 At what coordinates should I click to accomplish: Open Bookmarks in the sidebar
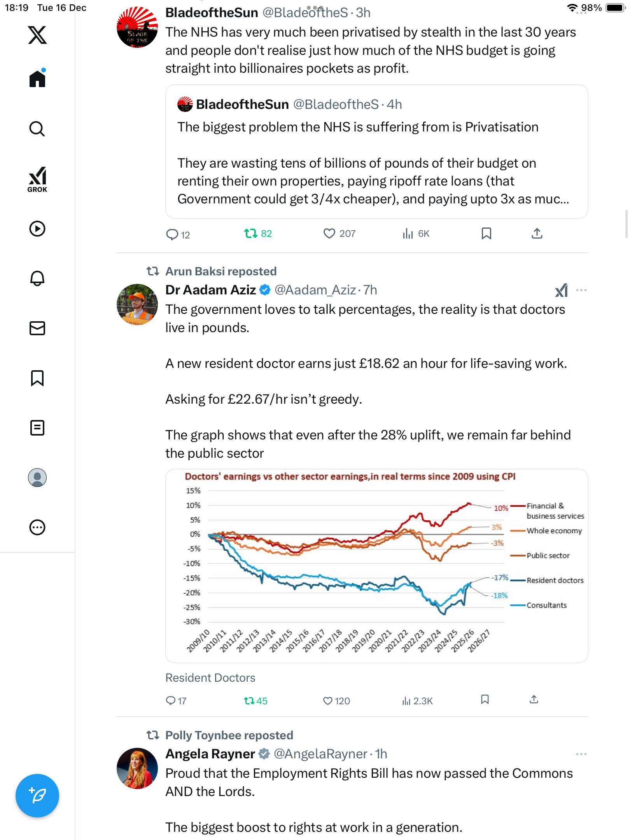click(x=37, y=378)
